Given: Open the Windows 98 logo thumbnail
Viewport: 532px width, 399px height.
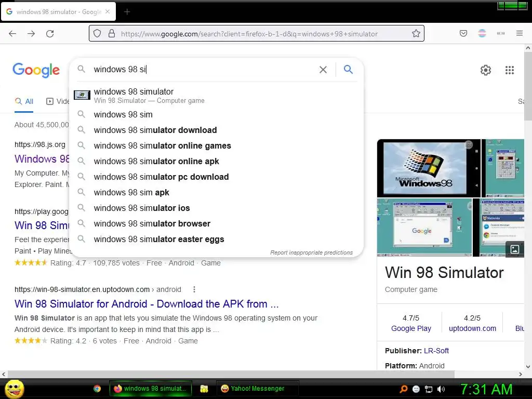Looking at the screenshot, I should pos(429,168).
